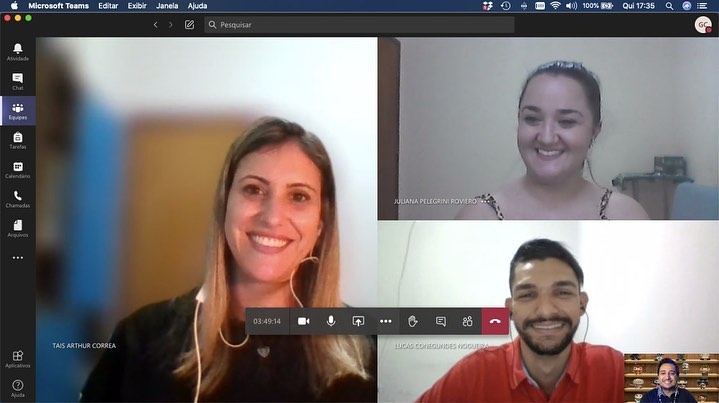Select self-view video thumbnail

coord(671,378)
